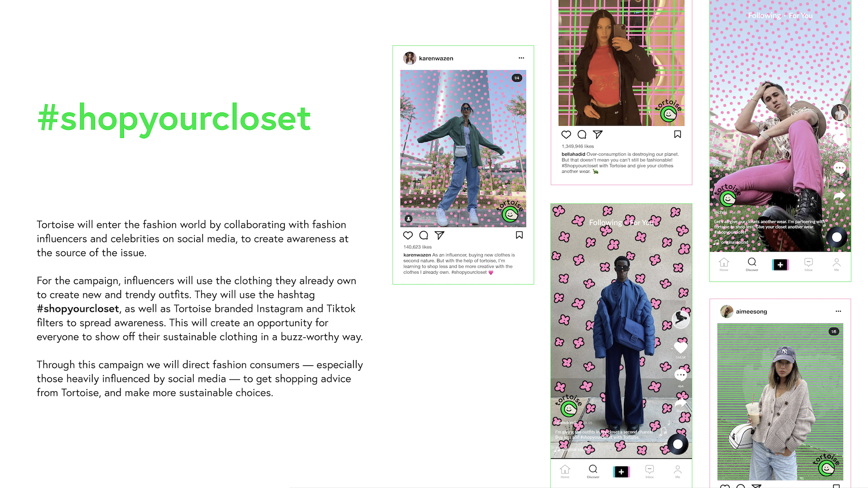Switch to Following tab in blue-jacket TikTok
This screenshot has height=488, width=868.
click(605, 223)
